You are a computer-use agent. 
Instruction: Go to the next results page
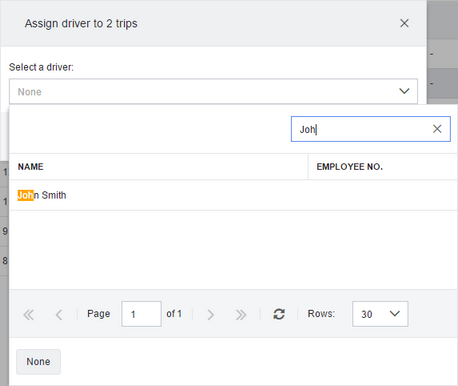[210, 314]
